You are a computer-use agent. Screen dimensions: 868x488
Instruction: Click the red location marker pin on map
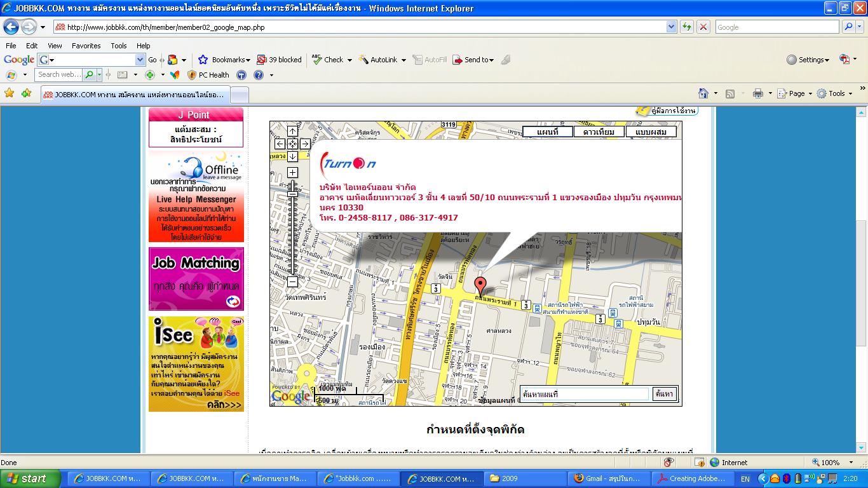pos(480,285)
